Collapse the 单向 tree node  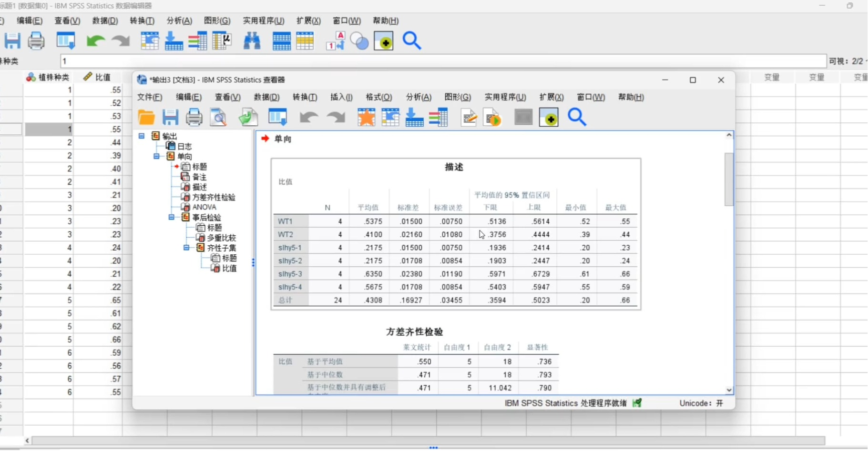click(156, 156)
